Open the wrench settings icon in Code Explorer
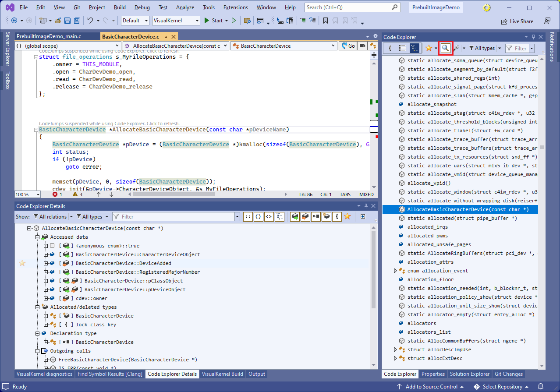The width and height of the screenshot is (560, 392). [x=456, y=48]
